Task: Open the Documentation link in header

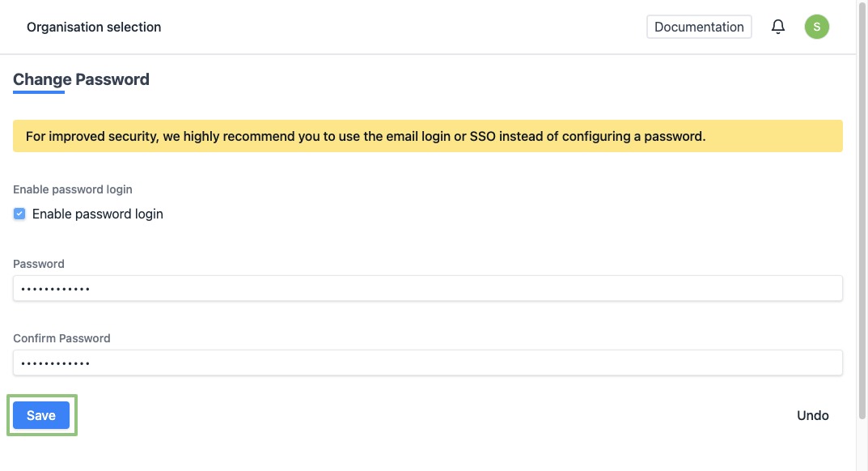Action: coord(699,27)
